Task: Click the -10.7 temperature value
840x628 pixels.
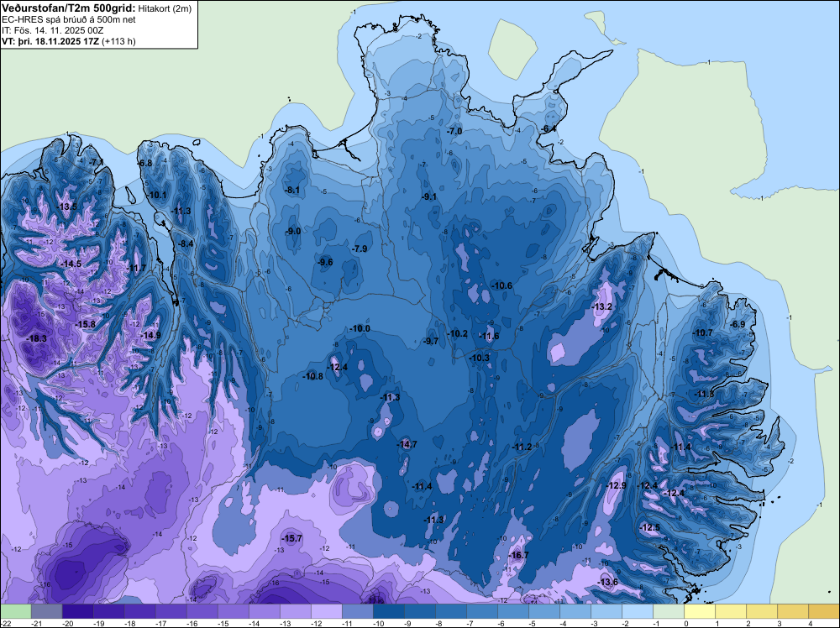Action: pyautogui.click(x=703, y=332)
